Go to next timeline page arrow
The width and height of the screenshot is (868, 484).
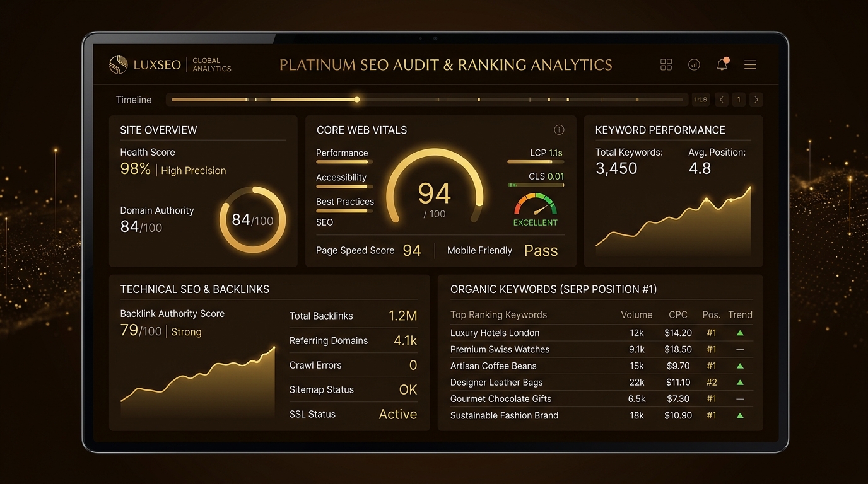coord(756,100)
